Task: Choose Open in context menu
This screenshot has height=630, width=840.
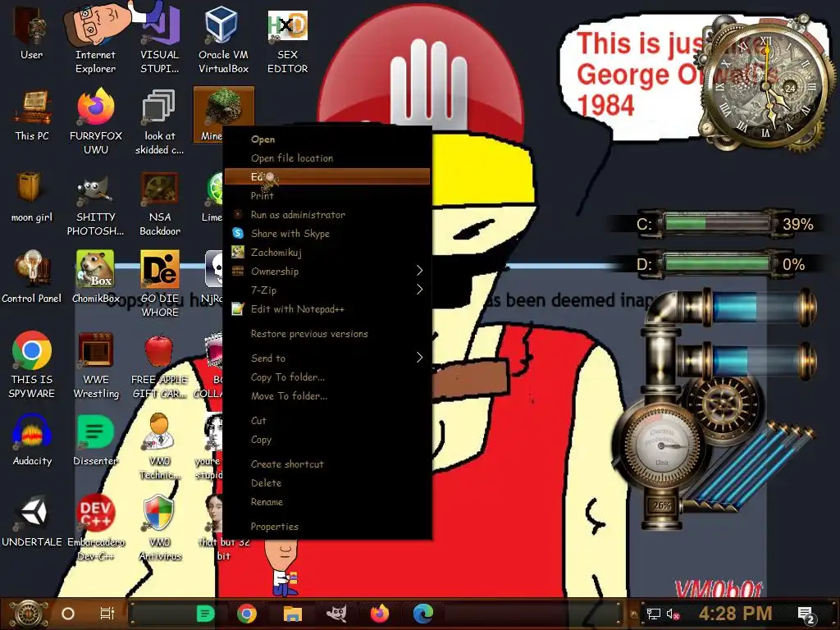Action: [x=326, y=139]
